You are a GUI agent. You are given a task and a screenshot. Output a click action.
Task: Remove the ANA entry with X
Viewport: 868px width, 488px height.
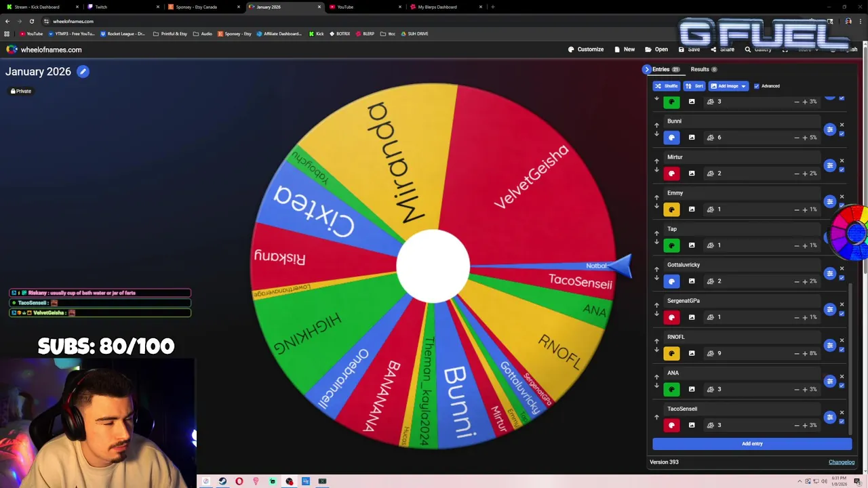[842, 376]
